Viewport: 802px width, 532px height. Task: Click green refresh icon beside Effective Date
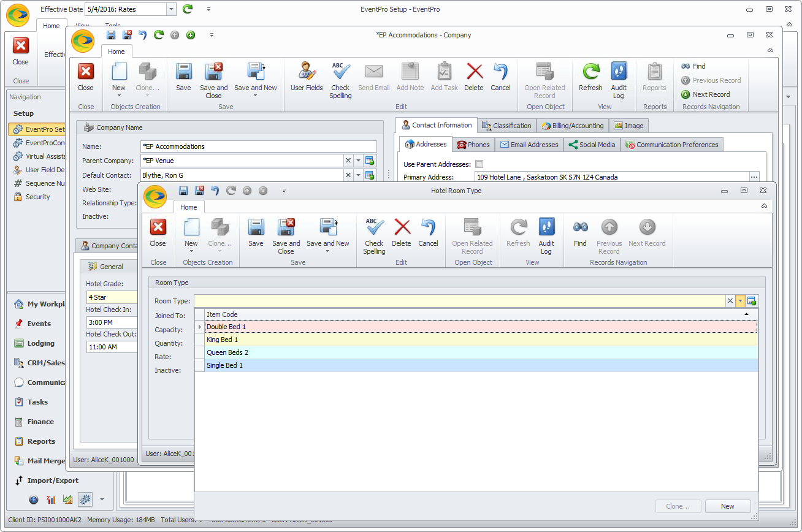[188, 9]
